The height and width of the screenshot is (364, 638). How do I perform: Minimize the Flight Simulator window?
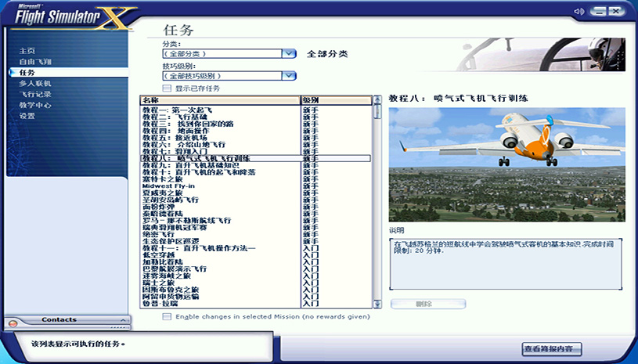pos(598,11)
